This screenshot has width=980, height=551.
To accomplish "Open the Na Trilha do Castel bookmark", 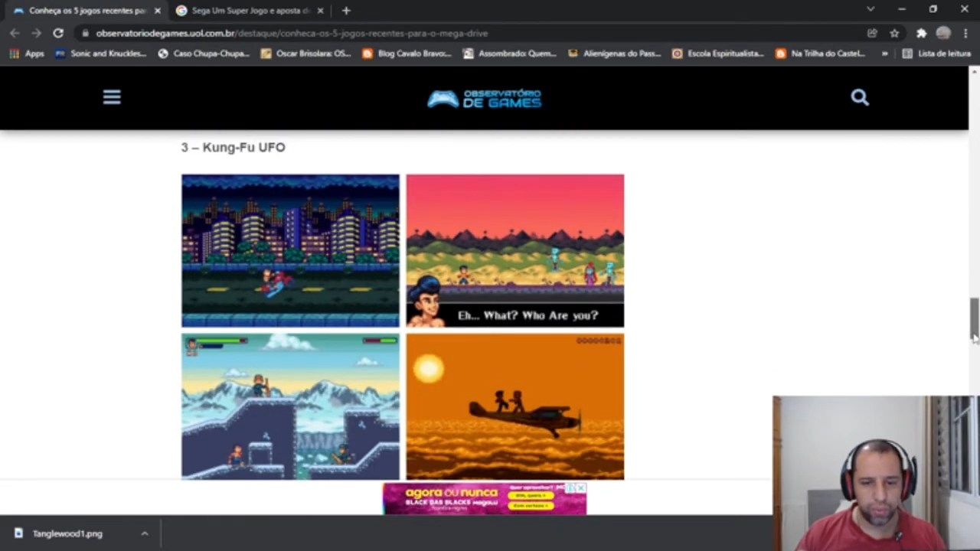I will pos(821,54).
